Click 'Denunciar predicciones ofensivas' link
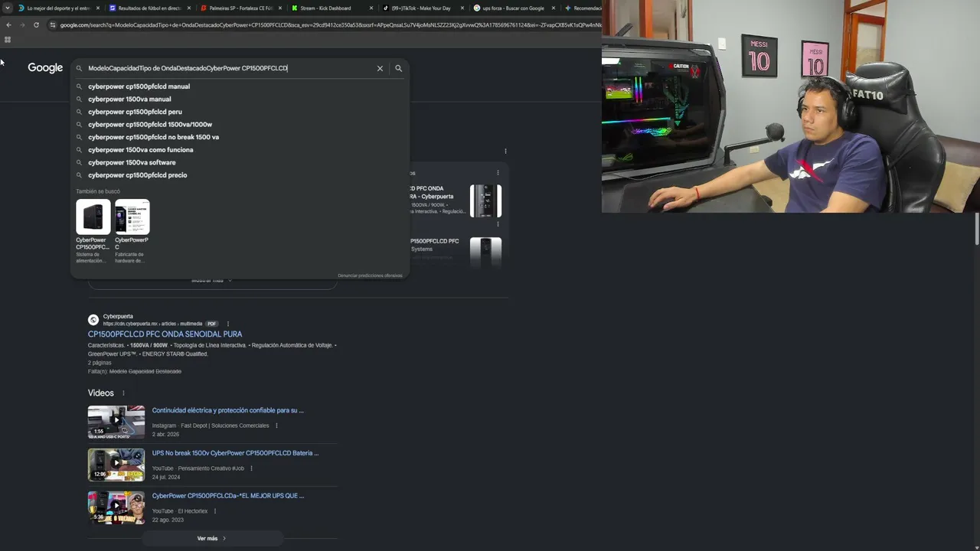Screen dimensions: 980x551 [370, 275]
